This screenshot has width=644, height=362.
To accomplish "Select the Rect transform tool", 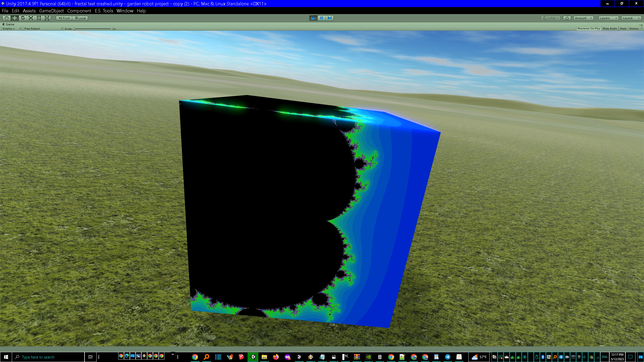I will point(39,18).
